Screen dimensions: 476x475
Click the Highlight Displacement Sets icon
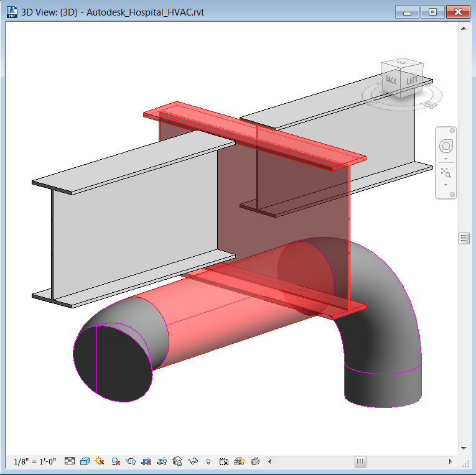pos(254,461)
